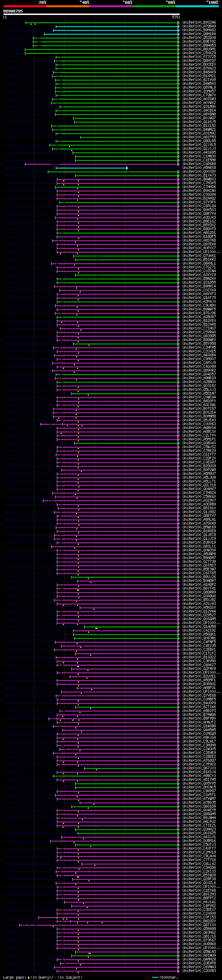This screenshot has width=222, height=980.
Task: Select the UniRef100_A5KQI0 entry
Action: pos(199,608)
